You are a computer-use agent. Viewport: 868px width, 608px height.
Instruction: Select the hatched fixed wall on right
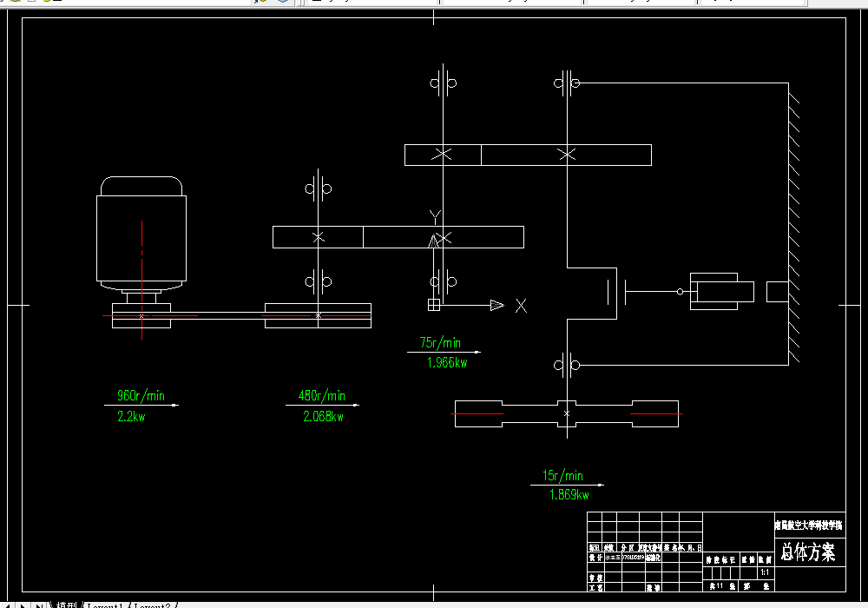coord(794,224)
